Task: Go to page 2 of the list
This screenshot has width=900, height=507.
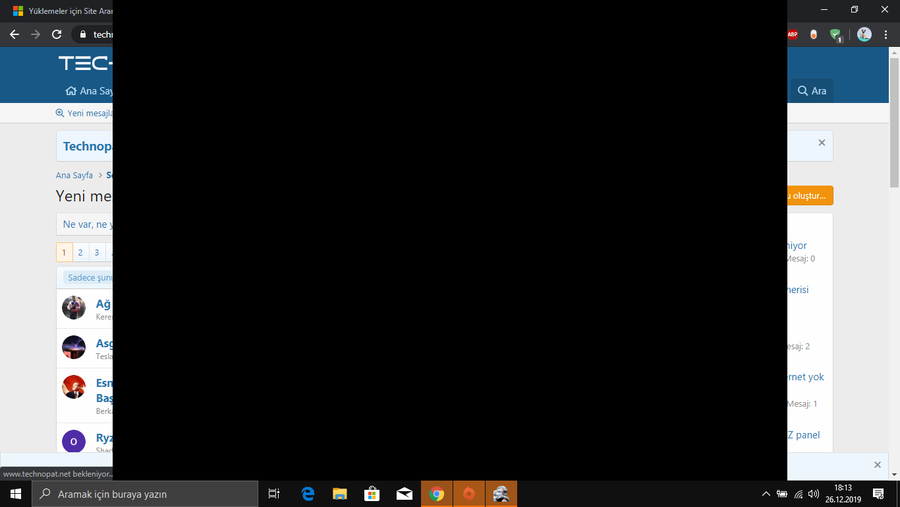Action: click(x=80, y=252)
